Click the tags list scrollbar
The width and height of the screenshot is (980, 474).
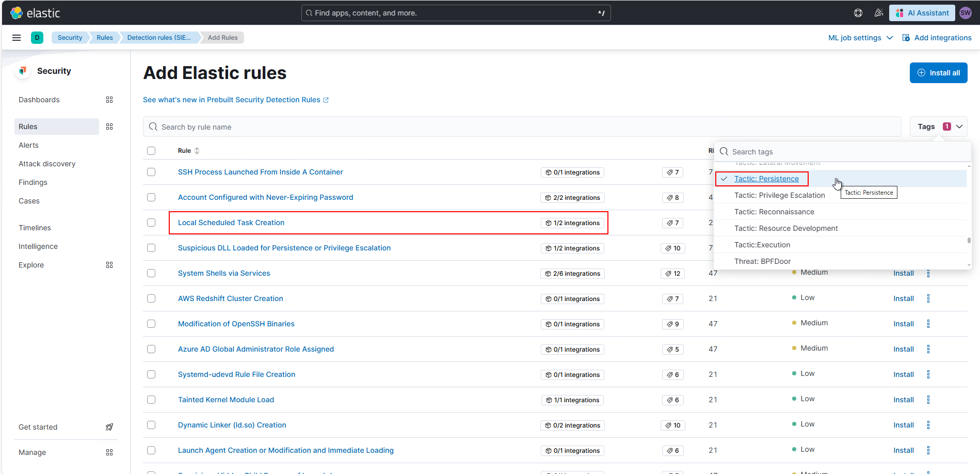pyautogui.click(x=969, y=241)
